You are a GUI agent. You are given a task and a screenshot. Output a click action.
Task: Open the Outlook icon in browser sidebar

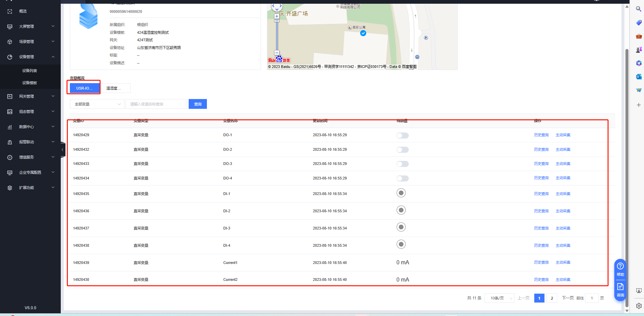[639, 77]
